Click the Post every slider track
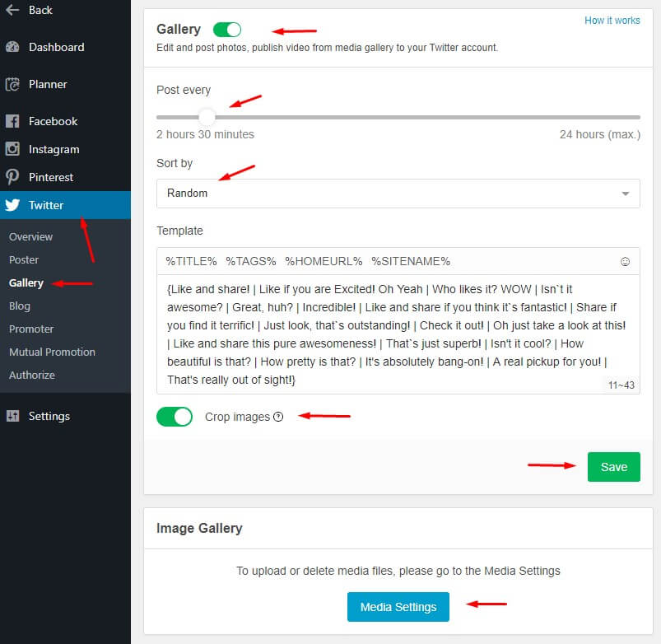Viewport: 661px width, 644px height. pos(398,117)
